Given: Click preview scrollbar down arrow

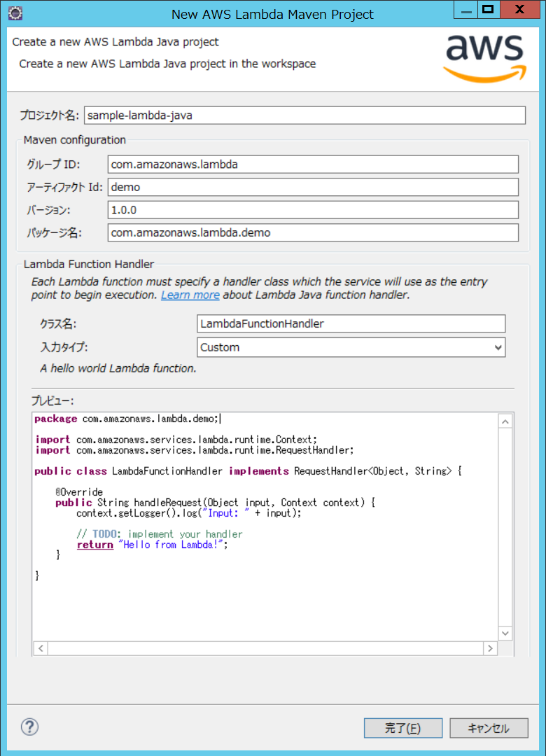Looking at the screenshot, I should pos(505,633).
